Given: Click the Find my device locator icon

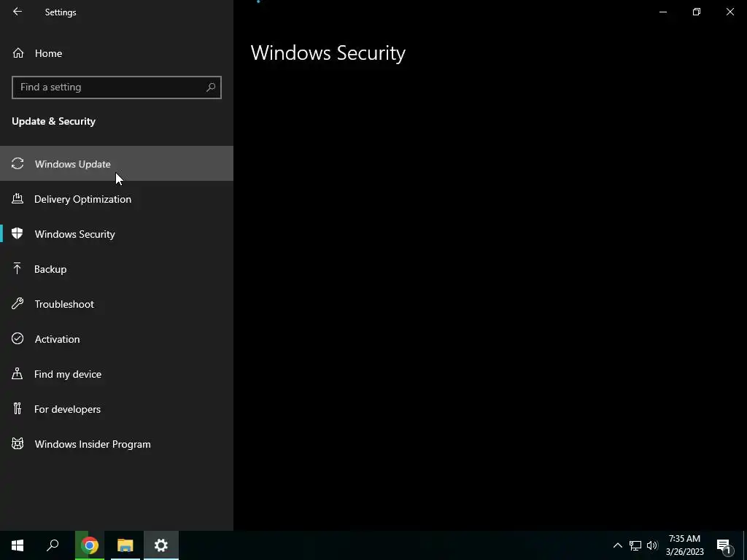Looking at the screenshot, I should point(18,373).
